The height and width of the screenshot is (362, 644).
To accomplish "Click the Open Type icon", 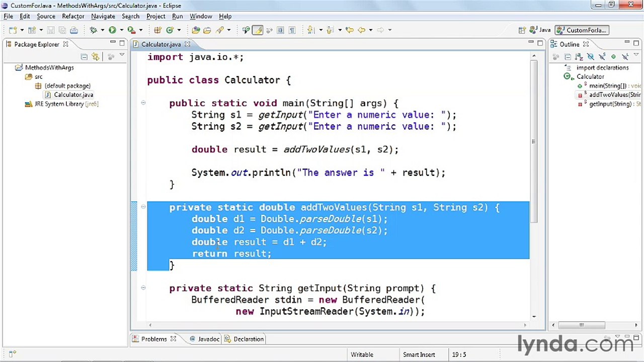I will coord(196,30).
